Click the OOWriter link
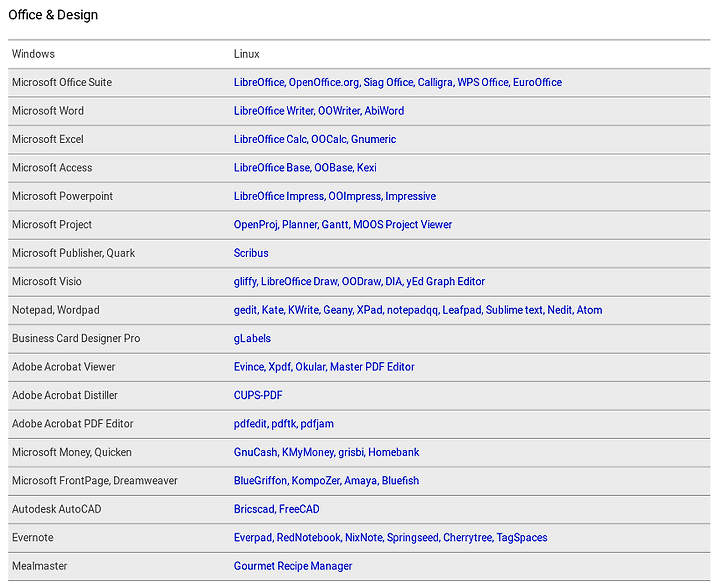The height and width of the screenshot is (587, 720). [339, 111]
